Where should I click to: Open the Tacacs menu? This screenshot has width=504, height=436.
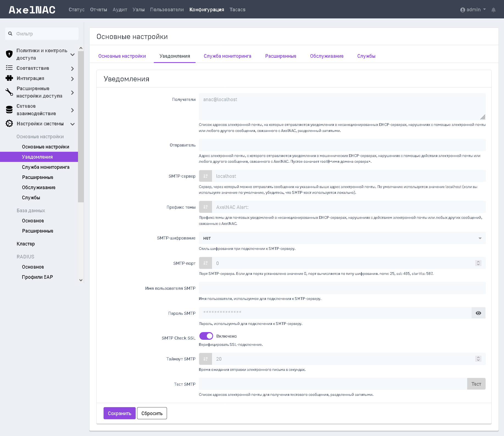[238, 10]
